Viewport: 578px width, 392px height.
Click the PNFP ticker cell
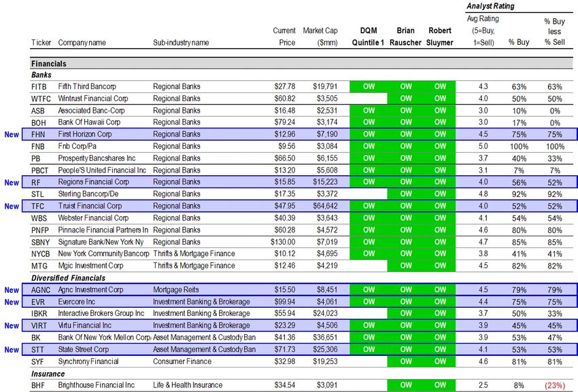coord(40,230)
